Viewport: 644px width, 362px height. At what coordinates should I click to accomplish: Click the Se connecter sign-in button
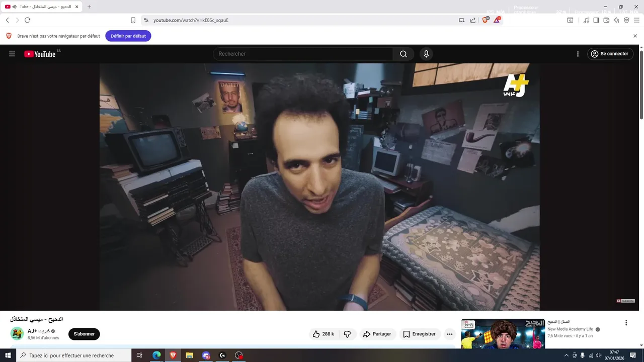[610, 54]
